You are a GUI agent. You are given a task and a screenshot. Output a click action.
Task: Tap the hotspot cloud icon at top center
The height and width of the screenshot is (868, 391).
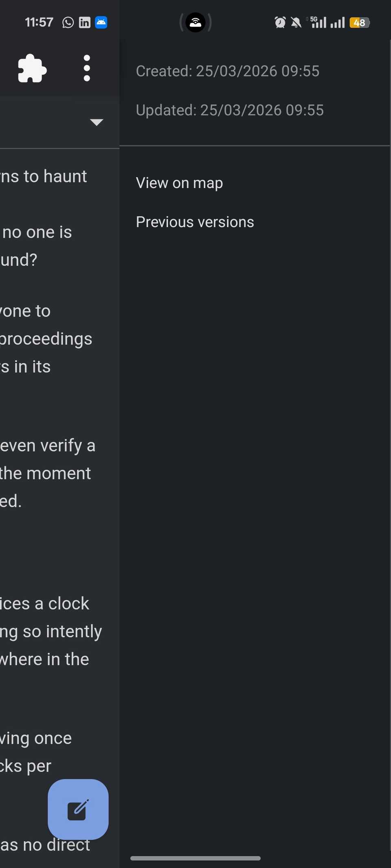pos(195,22)
